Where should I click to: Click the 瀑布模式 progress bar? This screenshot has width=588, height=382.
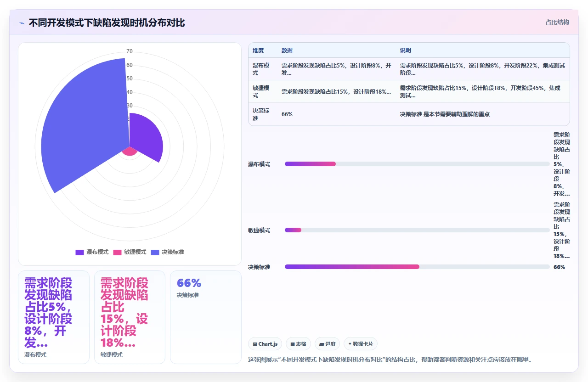(x=417, y=164)
